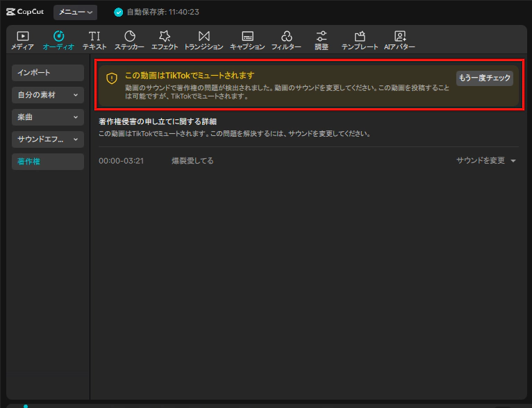Select インポート in the sidebar

coord(48,73)
